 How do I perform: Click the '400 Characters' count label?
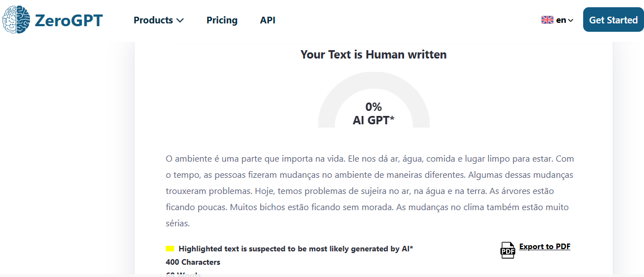193,262
